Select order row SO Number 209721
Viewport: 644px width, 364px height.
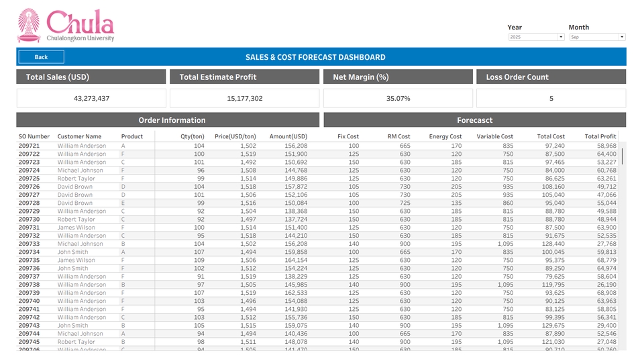click(x=30, y=146)
